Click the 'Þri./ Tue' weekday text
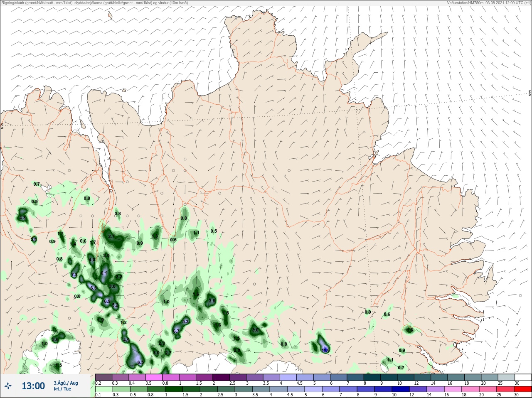 click(62, 389)
